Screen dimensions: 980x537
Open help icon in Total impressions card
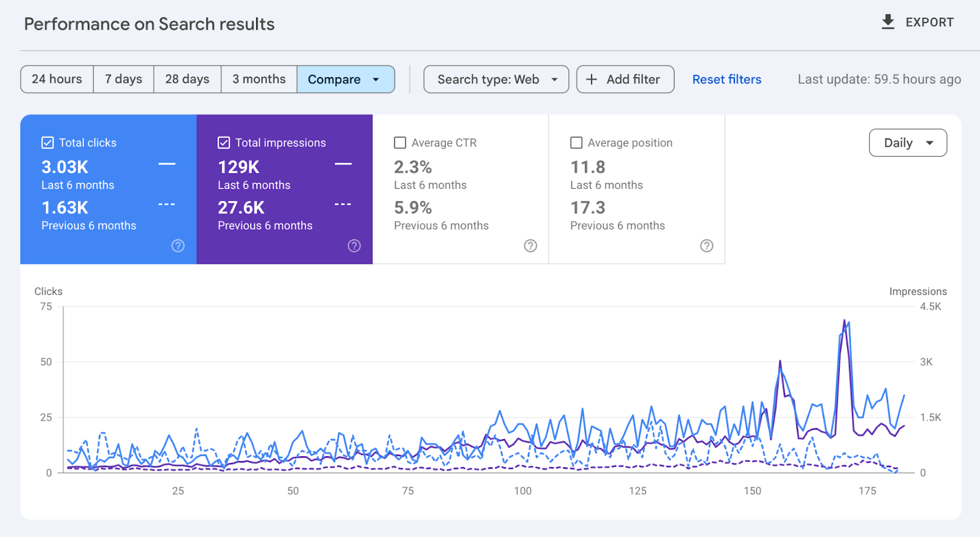tap(354, 246)
